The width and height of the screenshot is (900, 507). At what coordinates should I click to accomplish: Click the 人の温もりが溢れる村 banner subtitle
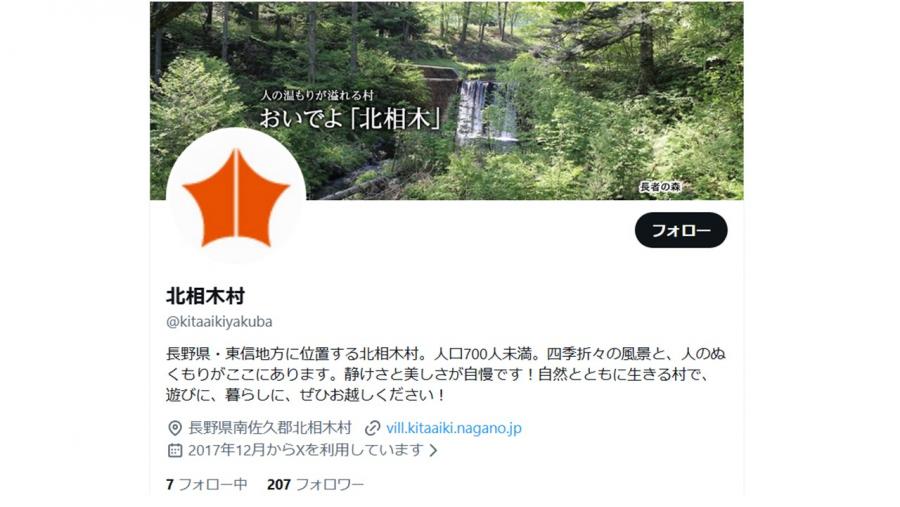tap(316, 95)
